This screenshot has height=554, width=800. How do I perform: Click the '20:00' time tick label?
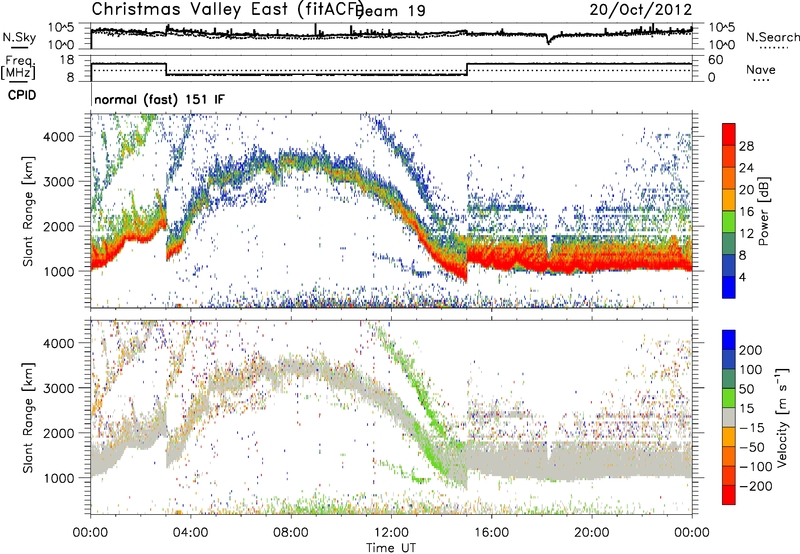pyautogui.click(x=591, y=532)
